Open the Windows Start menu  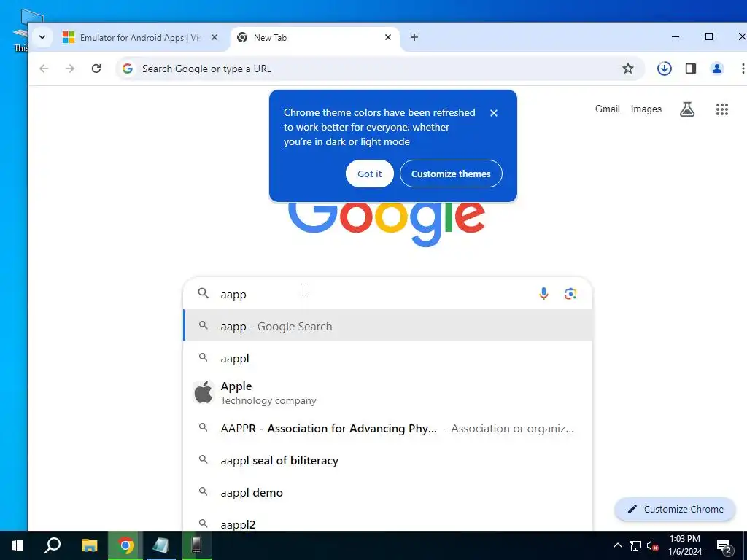18,545
